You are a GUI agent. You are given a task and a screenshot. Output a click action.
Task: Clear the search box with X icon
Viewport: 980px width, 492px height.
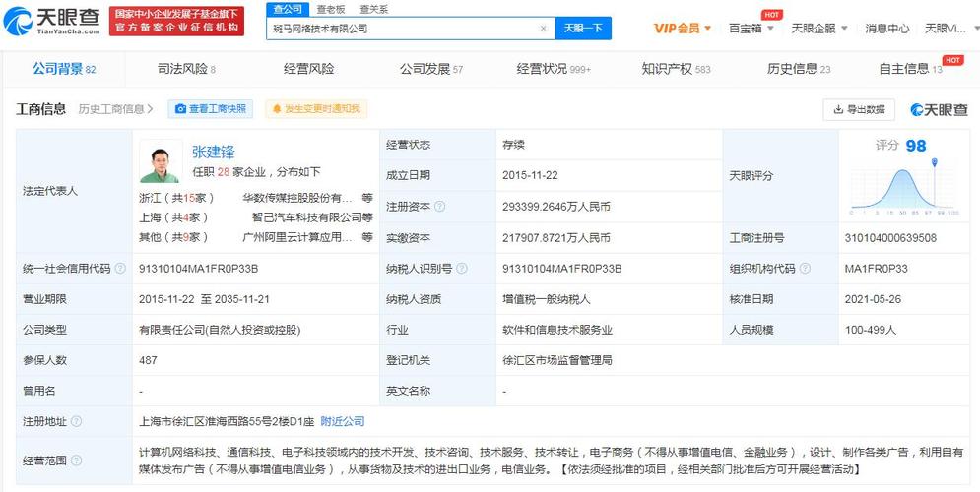click(543, 29)
